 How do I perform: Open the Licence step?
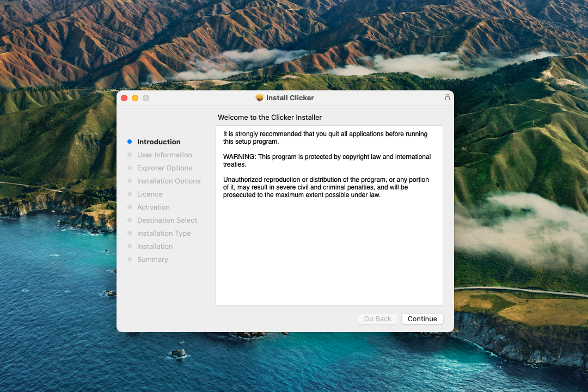click(x=150, y=194)
